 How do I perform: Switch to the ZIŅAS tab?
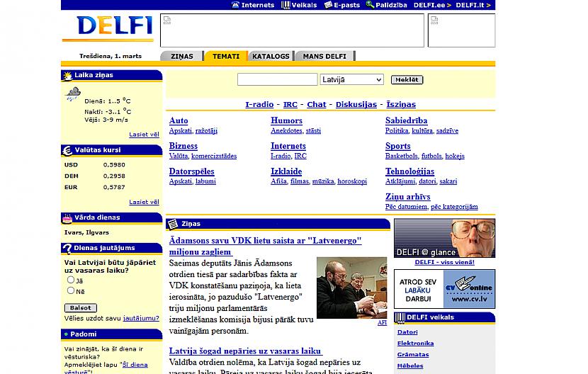coord(182,56)
